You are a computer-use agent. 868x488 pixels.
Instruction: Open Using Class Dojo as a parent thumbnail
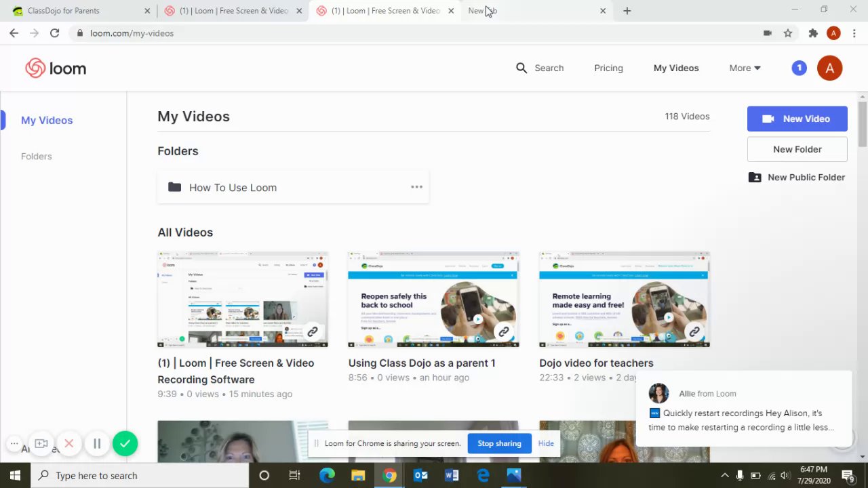click(x=433, y=300)
